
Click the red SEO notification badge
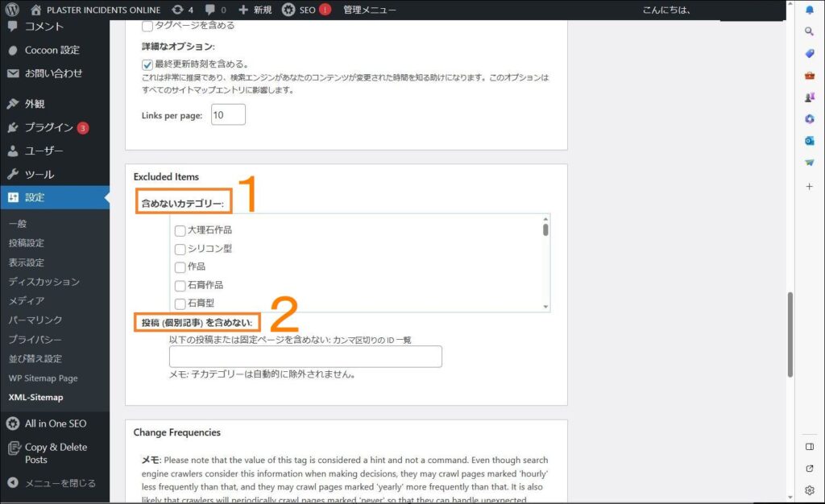point(325,10)
